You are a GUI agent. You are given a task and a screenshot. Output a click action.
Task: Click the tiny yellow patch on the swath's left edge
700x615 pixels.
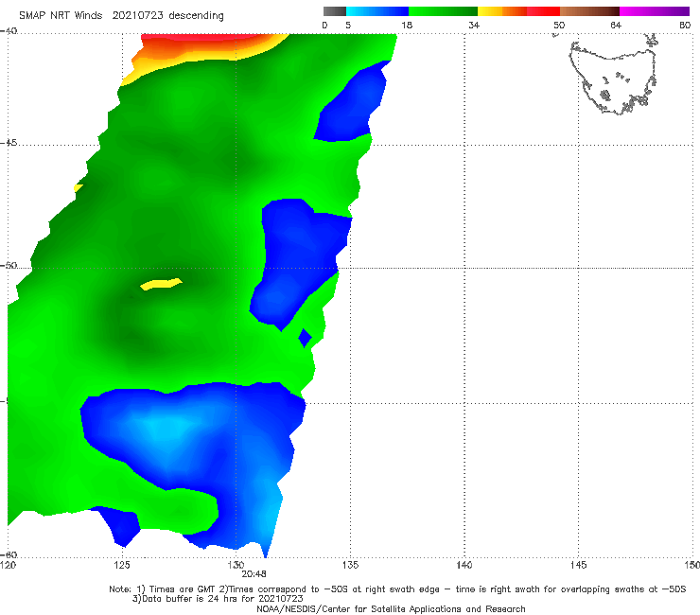click(x=79, y=188)
